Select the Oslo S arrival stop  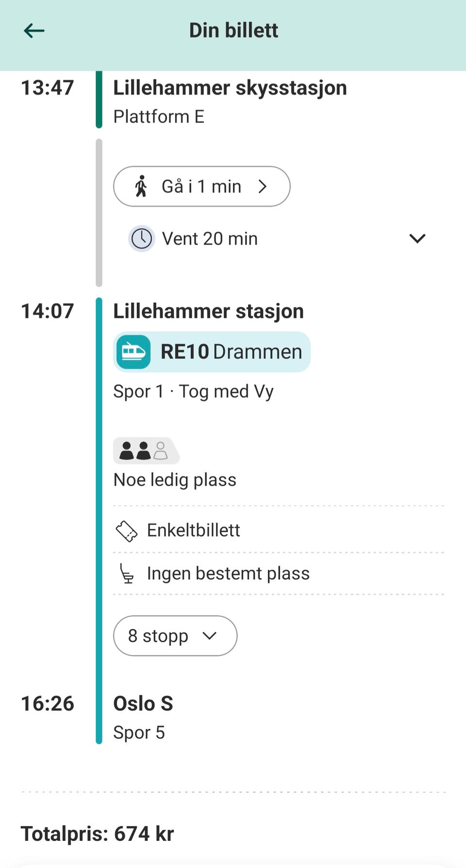[x=143, y=704]
